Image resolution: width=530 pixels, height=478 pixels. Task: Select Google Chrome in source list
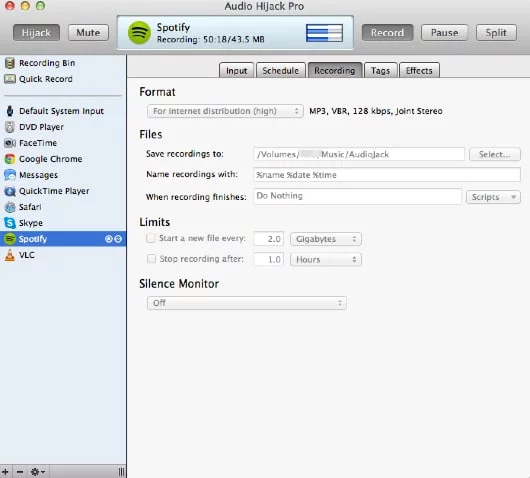point(63,159)
